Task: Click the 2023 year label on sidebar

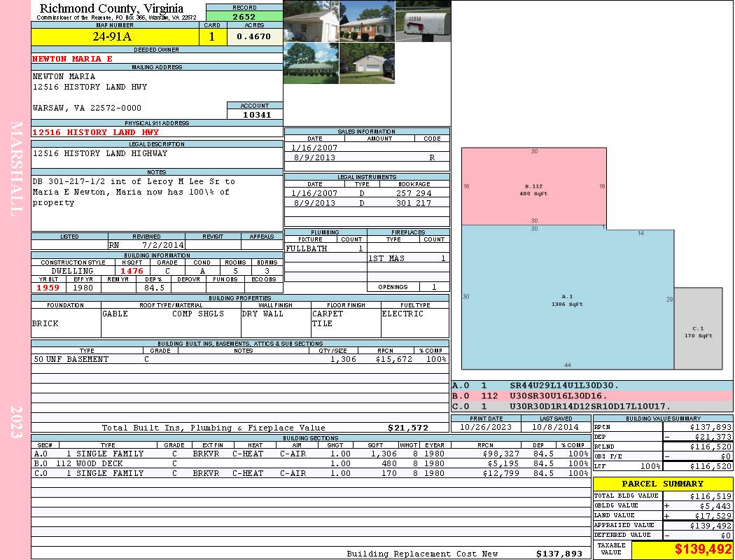Action: (x=16, y=422)
